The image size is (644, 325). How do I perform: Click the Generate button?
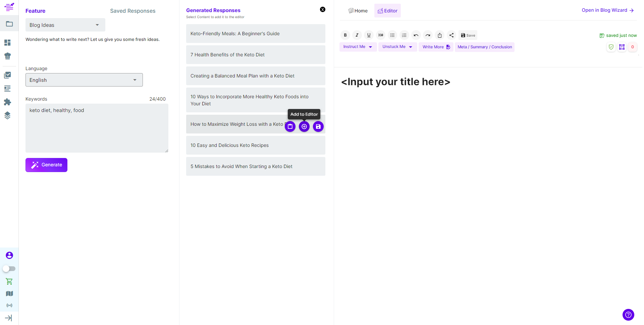[46, 165]
